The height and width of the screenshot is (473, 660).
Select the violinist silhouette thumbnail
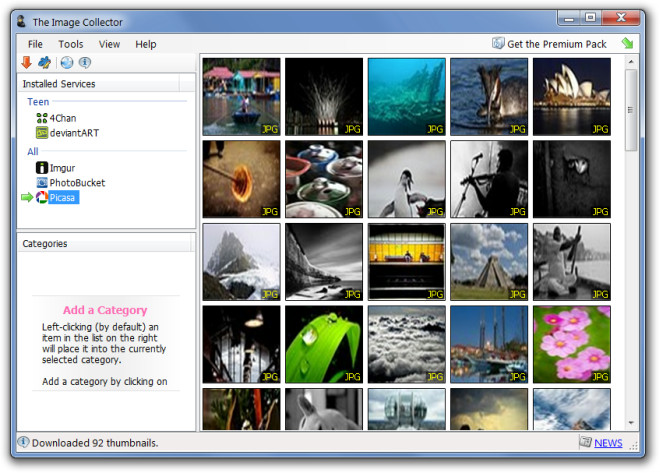tap(489, 179)
